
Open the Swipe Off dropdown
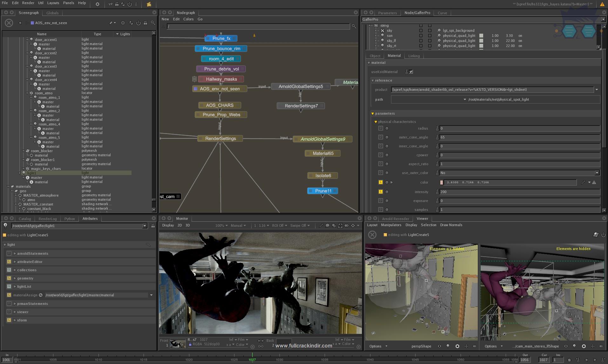(300, 226)
